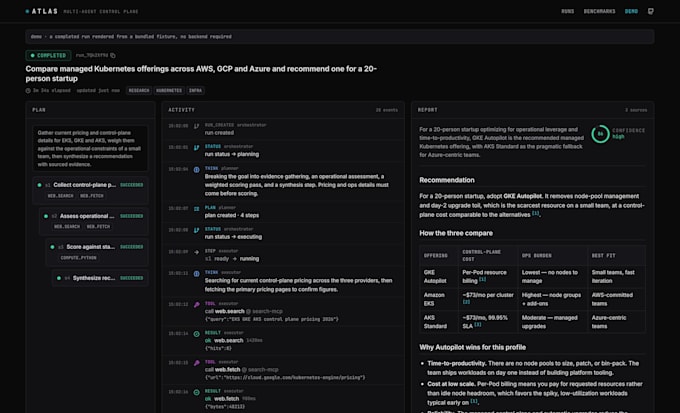This screenshot has width=680, height=413.
Task: Click the wrench icon for call web.fetch
Action: tap(196, 363)
